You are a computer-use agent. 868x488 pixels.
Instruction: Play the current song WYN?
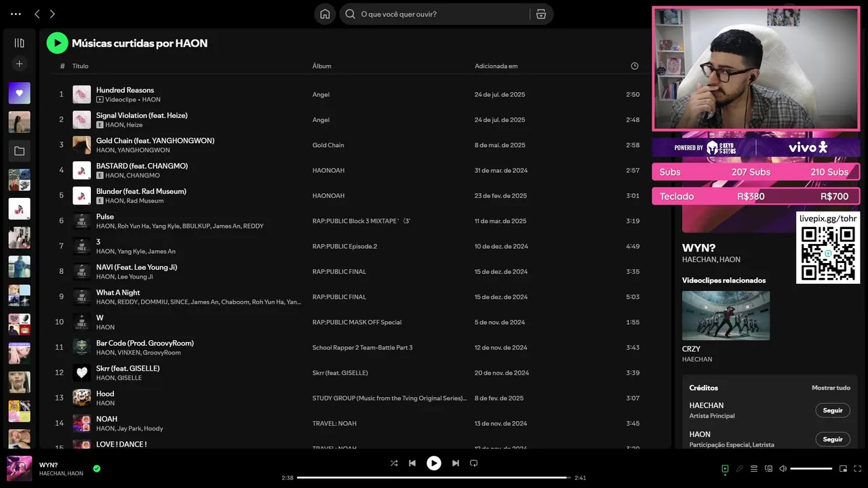[x=433, y=463]
